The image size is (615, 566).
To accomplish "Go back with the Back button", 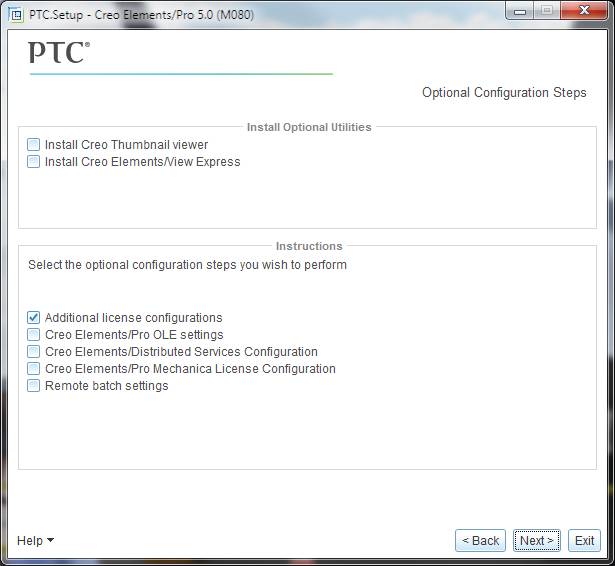I will pos(480,541).
